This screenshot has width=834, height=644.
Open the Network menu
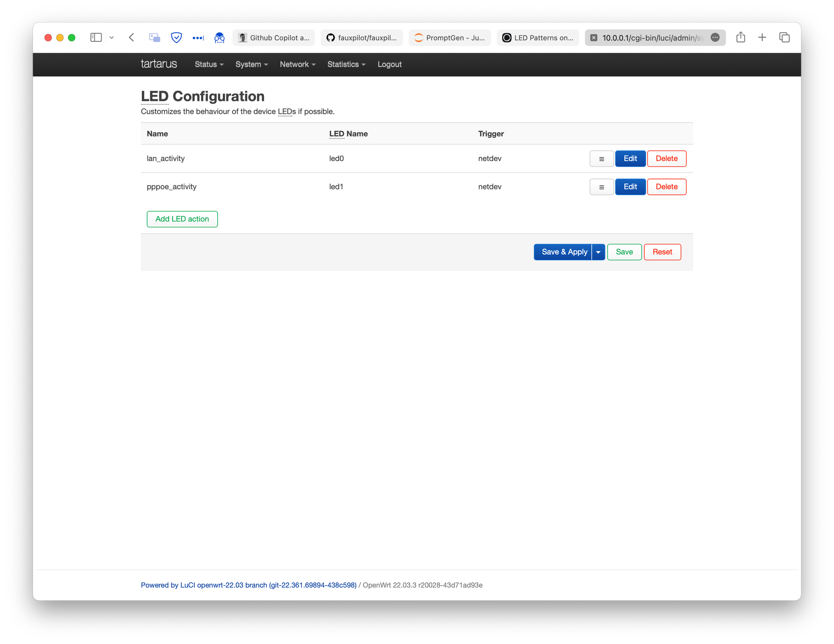[298, 64]
